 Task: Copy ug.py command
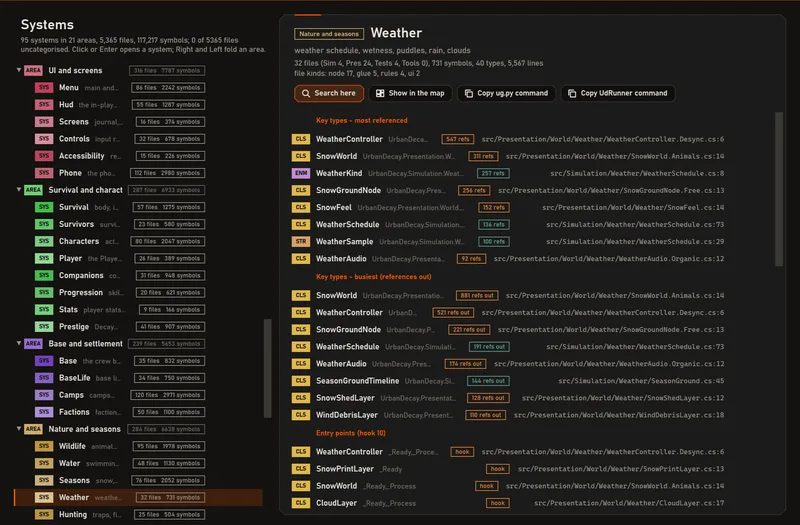coord(506,93)
